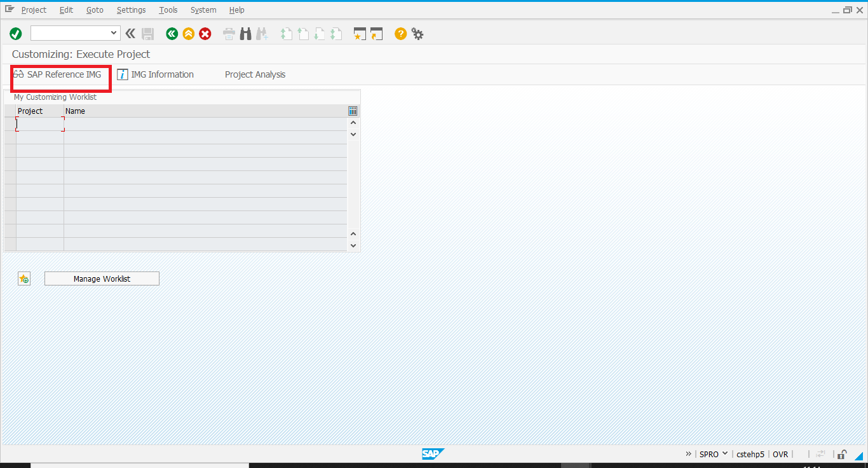Click the add-to-worklist star icon
The image size is (868, 468).
(x=24, y=279)
